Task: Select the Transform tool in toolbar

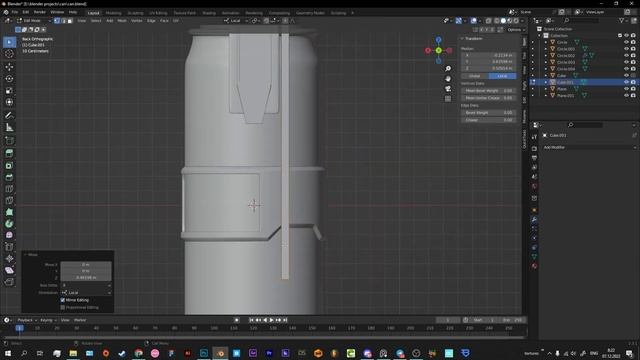Action: 9,102
